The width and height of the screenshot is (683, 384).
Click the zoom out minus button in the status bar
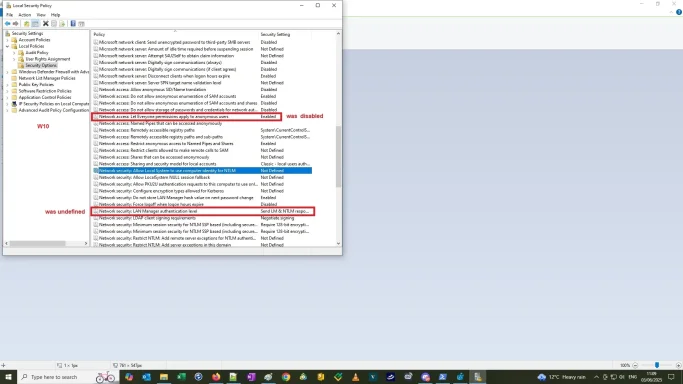pos(635,365)
